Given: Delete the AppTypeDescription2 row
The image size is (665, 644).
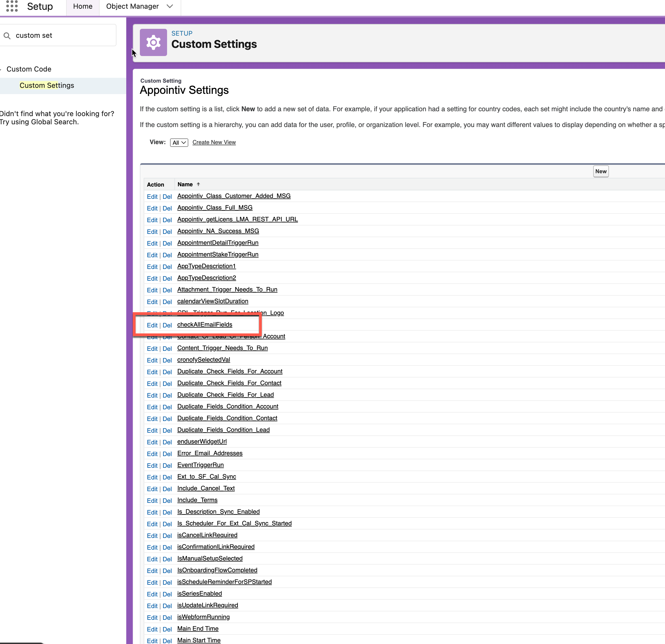Looking at the screenshot, I should tap(167, 278).
